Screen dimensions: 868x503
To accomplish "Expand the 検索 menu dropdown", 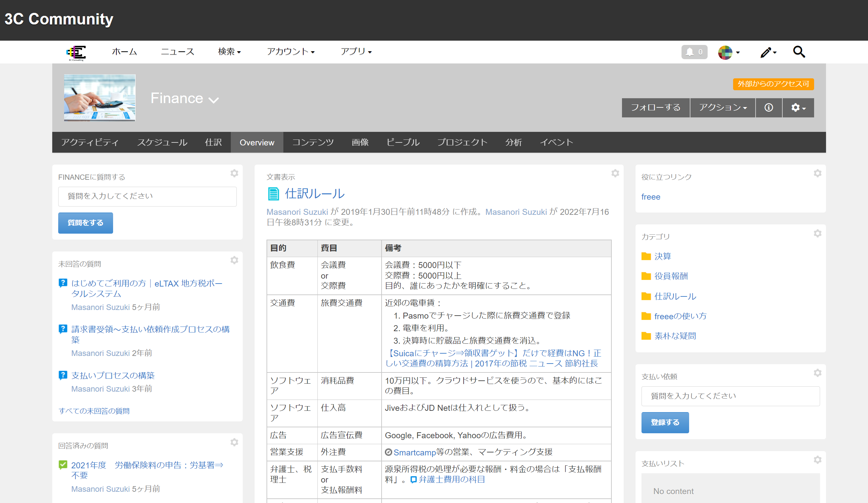I will (229, 52).
